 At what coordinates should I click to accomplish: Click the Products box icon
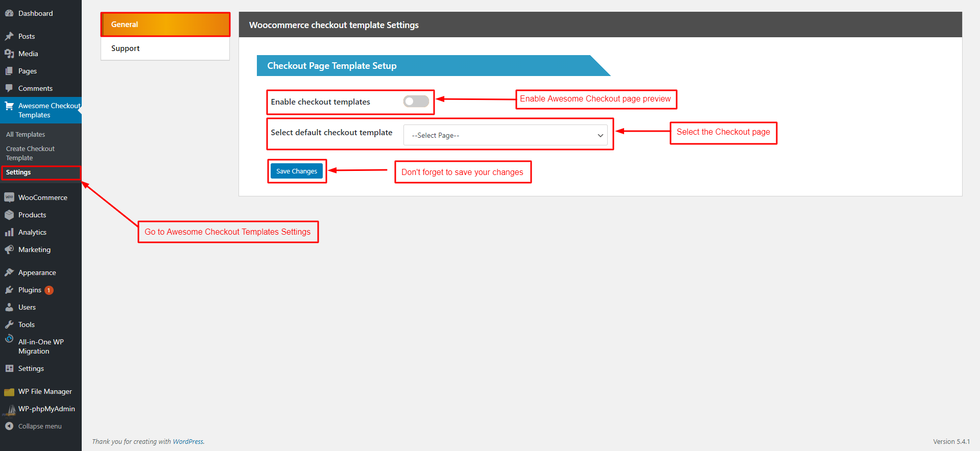[x=9, y=215]
